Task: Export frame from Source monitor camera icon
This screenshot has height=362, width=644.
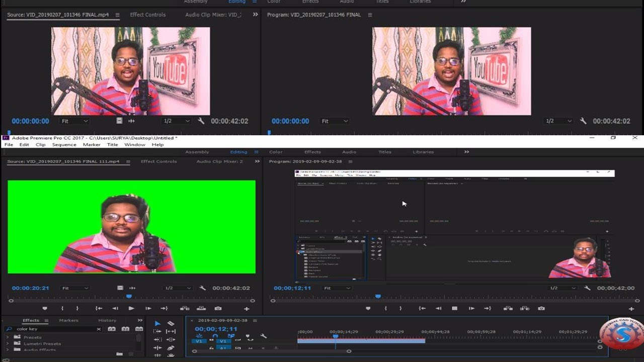Action: click(x=218, y=308)
